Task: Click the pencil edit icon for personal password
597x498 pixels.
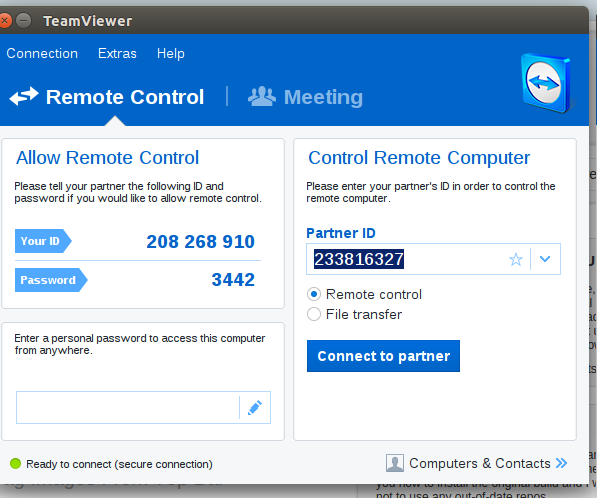Action: pyautogui.click(x=255, y=408)
